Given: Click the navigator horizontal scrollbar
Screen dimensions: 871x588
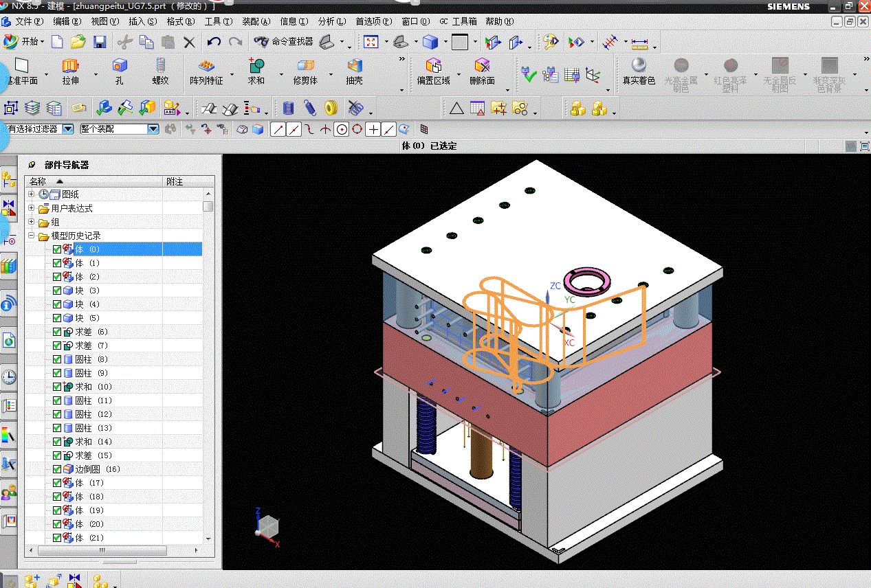Looking at the screenshot, I should click(102, 551).
